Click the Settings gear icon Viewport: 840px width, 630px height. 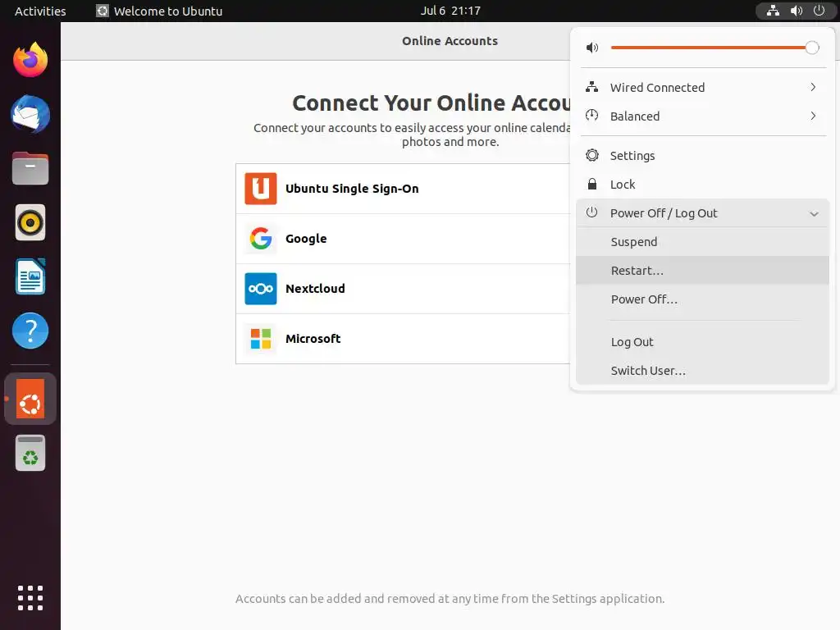[592, 155]
